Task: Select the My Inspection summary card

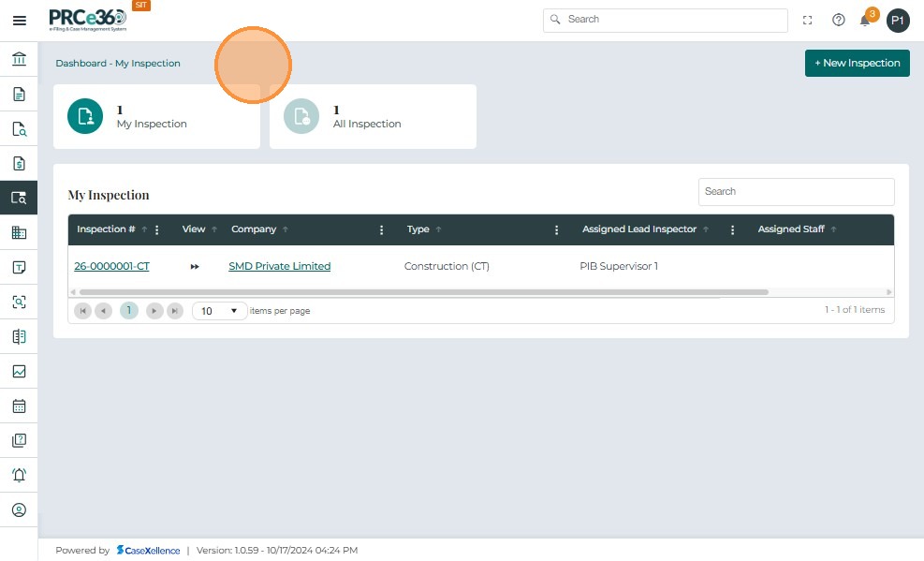Action: pyautogui.click(x=156, y=117)
